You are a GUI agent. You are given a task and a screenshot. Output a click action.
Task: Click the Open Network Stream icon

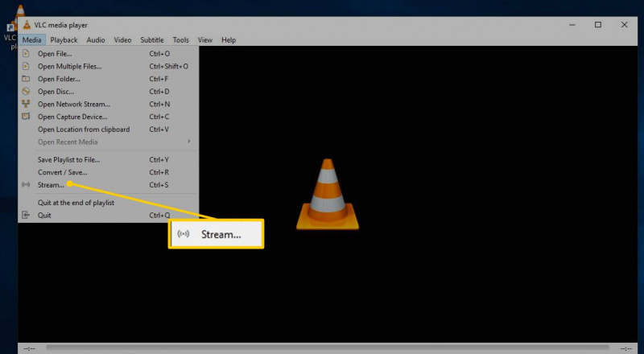pyautogui.click(x=26, y=104)
